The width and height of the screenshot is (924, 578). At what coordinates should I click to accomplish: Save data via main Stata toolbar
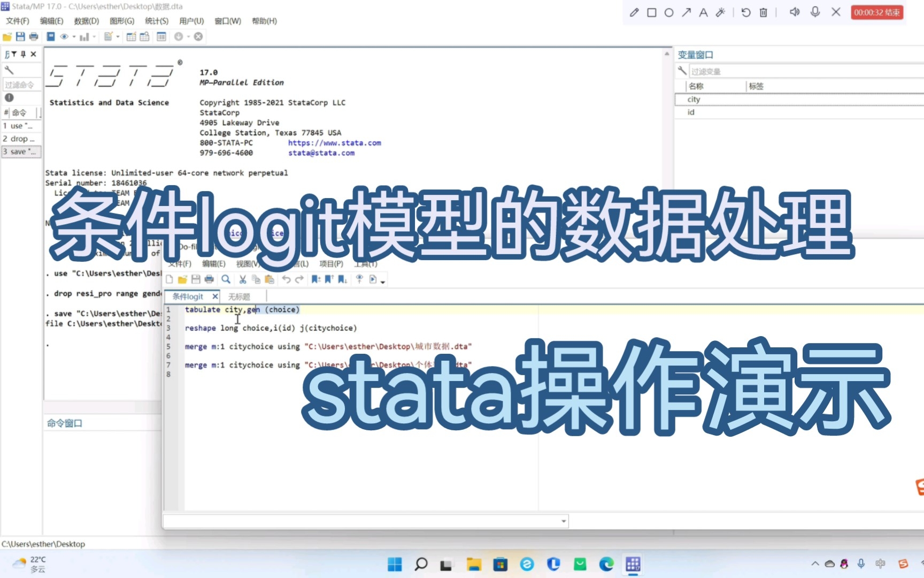tap(20, 36)
